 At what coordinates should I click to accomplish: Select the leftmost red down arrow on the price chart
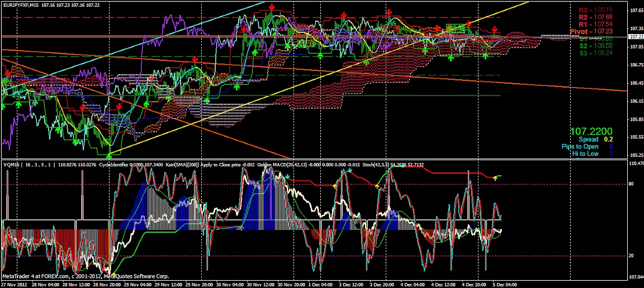pos(7,73)
